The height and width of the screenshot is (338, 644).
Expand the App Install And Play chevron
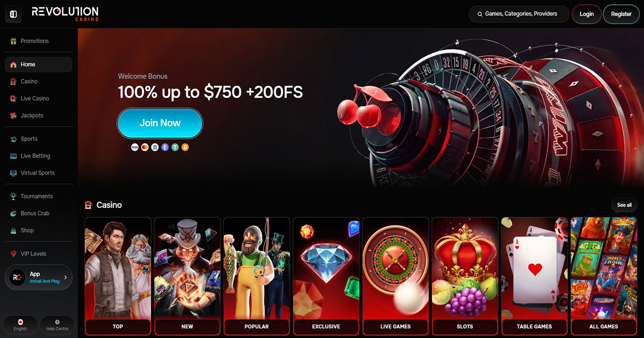(65, 277)
